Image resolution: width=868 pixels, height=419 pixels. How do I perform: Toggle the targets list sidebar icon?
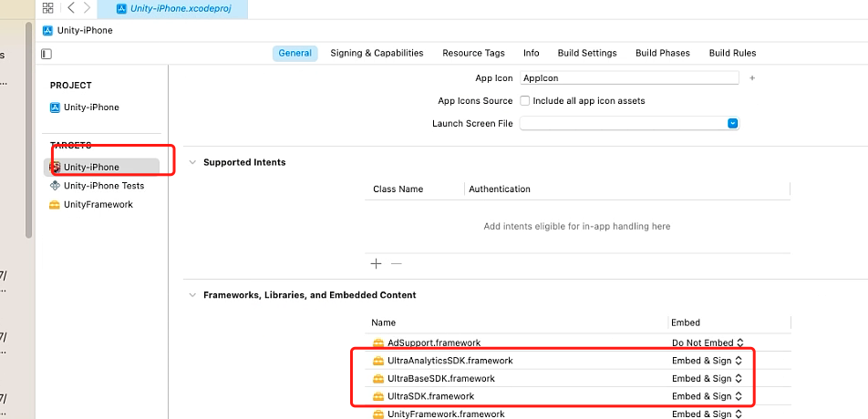[46, 54]
